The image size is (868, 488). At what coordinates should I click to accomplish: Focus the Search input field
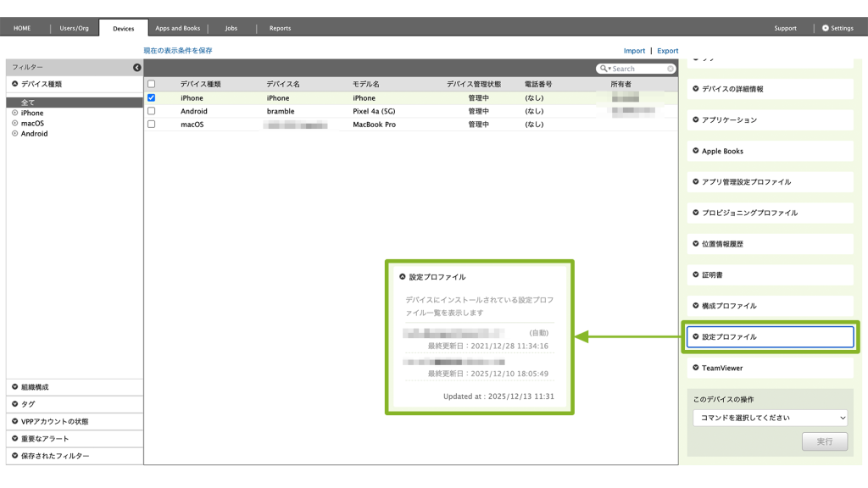click(637, 69)
